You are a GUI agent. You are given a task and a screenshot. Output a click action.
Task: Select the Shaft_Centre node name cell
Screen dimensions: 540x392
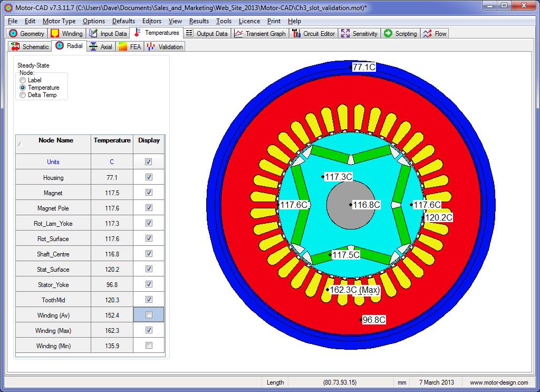click(53, 254)
